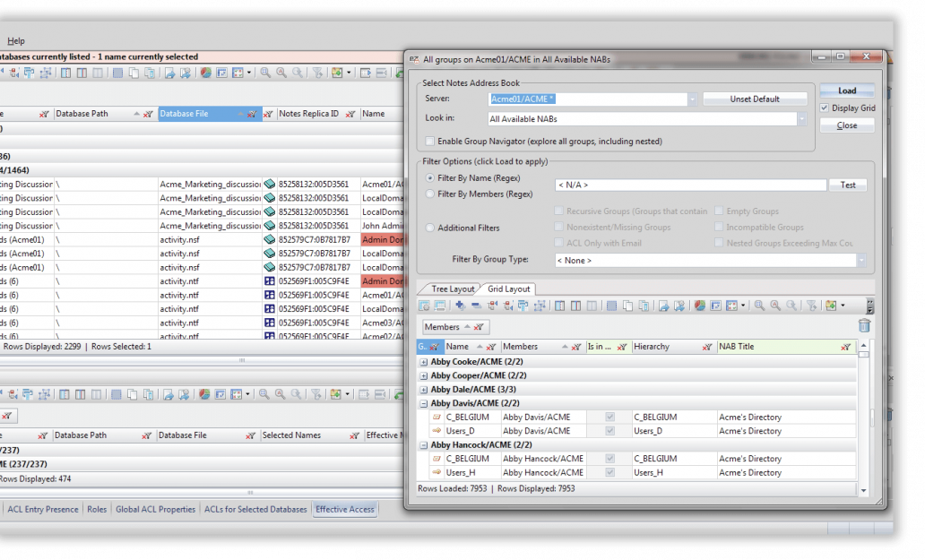Click the remove (minus) icon in groups dialog toolbar
This screenshot has width=925, height=560.
coord(475,306)
